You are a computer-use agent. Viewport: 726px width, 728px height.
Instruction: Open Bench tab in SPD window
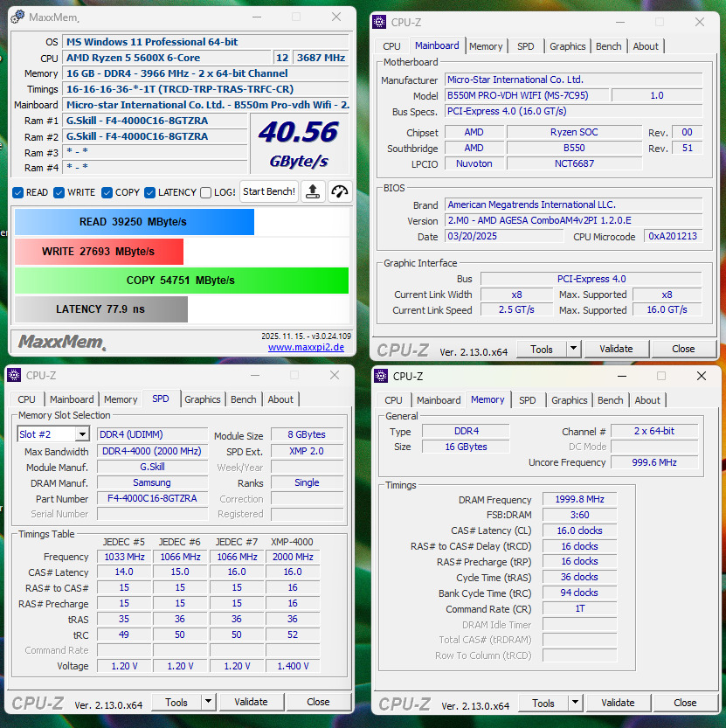point(244,399)
